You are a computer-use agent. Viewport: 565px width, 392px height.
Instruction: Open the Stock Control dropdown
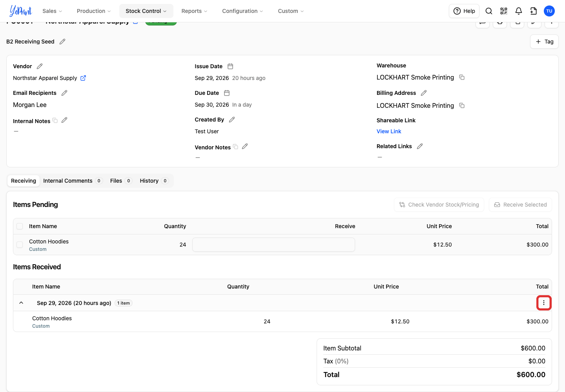pos(146,11)
